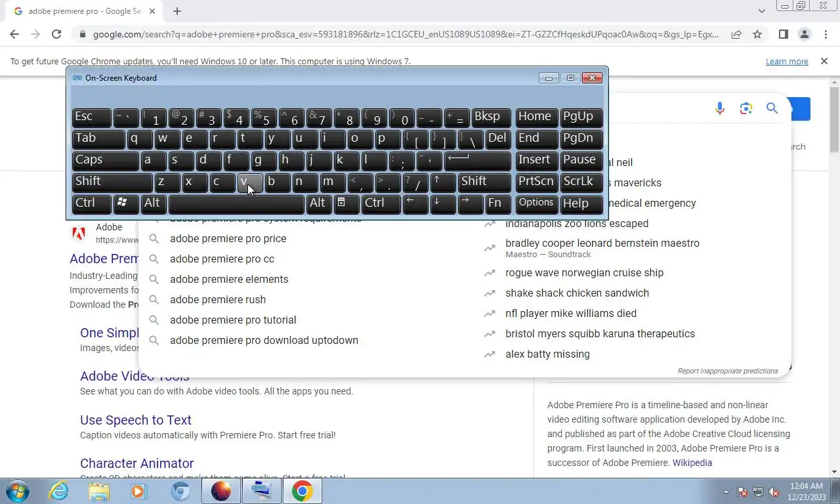840x504 pixels.
Task: Show hidden system tray icons
Action: (726, 492)
